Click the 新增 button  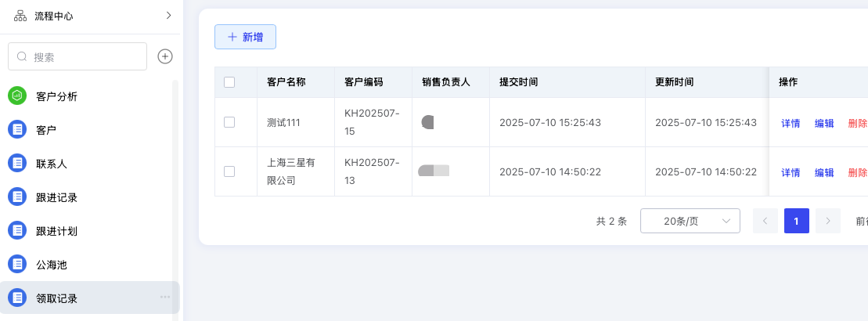245,37
